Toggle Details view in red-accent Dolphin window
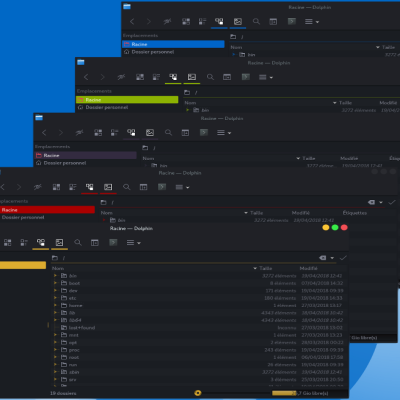This screenshot has height=400, width=400. [89, 187]
